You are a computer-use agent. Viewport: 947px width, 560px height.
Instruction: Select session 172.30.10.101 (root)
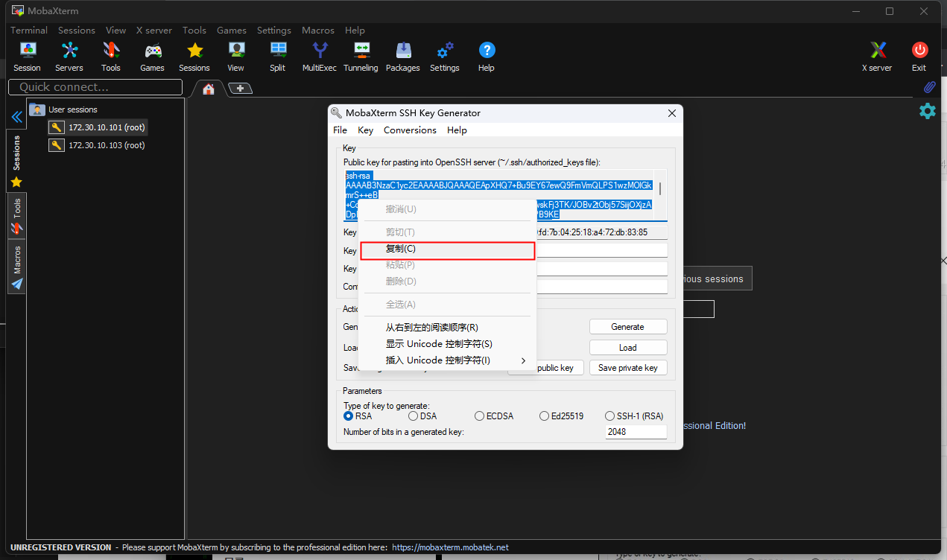tap(98, 127)
